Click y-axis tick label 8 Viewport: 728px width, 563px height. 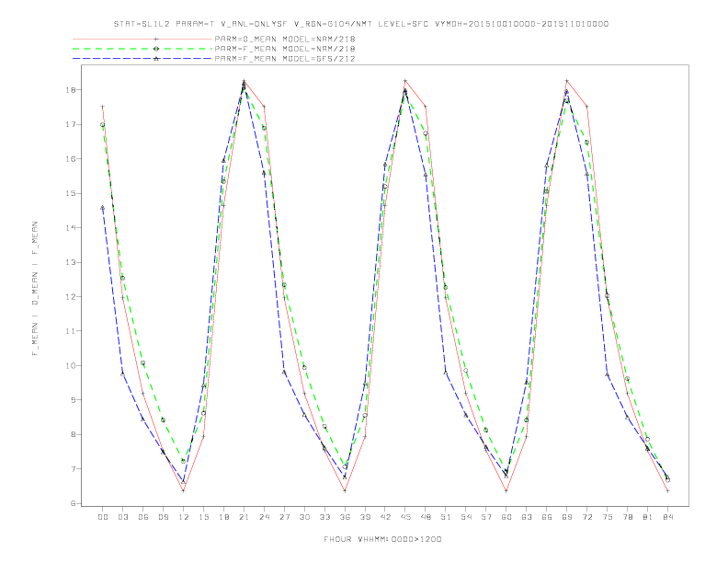pyautogui.click(x=74, y=435)
